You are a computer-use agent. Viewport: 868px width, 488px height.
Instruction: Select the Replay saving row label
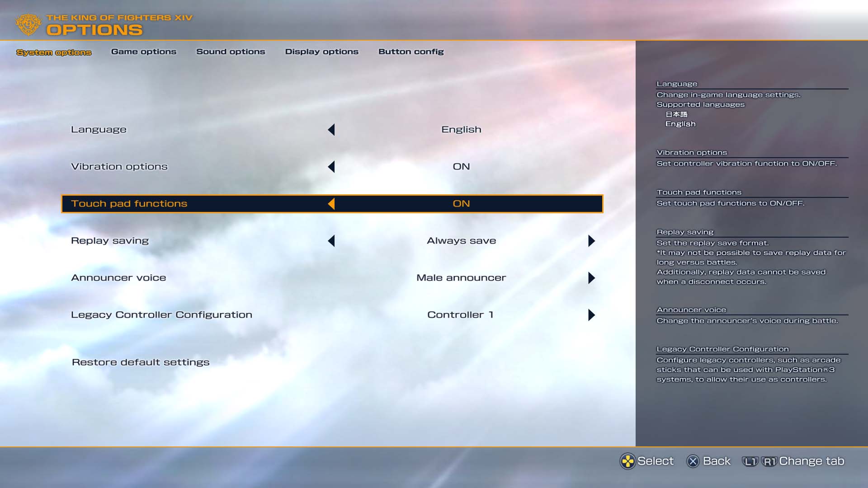click(110, 241)
